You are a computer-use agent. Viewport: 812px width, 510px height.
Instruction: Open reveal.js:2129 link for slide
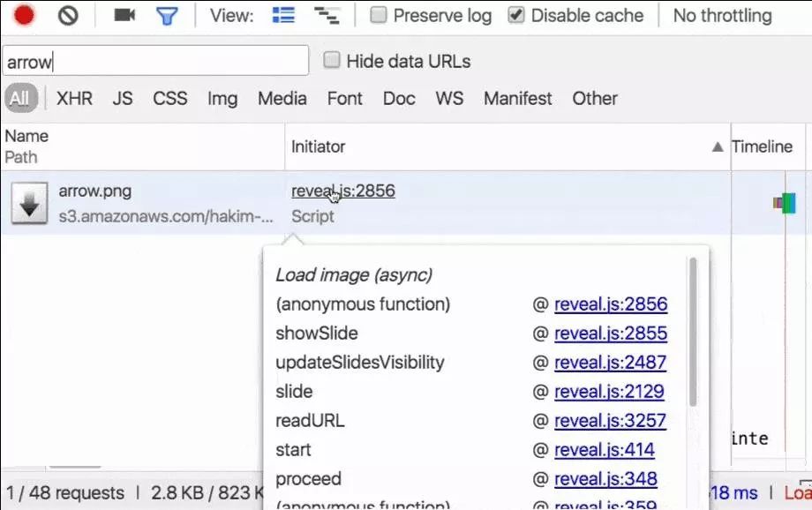(609, 392)
